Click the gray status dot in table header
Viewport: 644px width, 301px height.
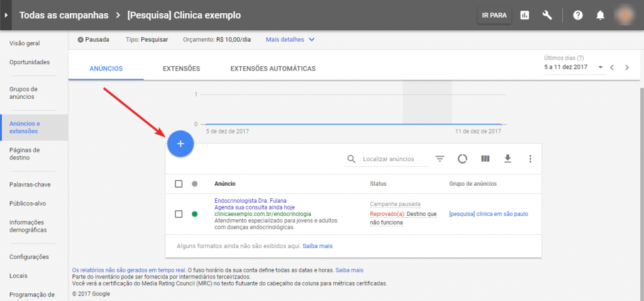tap(195, 184)
